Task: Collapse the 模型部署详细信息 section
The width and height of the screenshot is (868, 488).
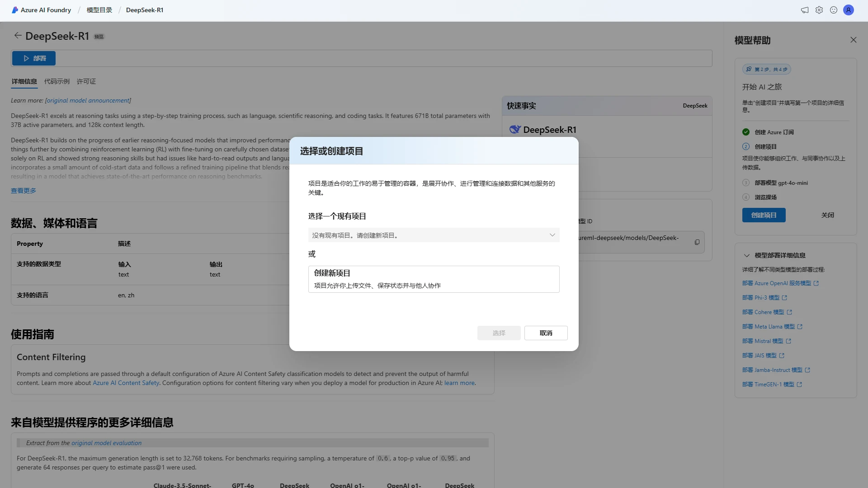Action: (x=747, y=255)
